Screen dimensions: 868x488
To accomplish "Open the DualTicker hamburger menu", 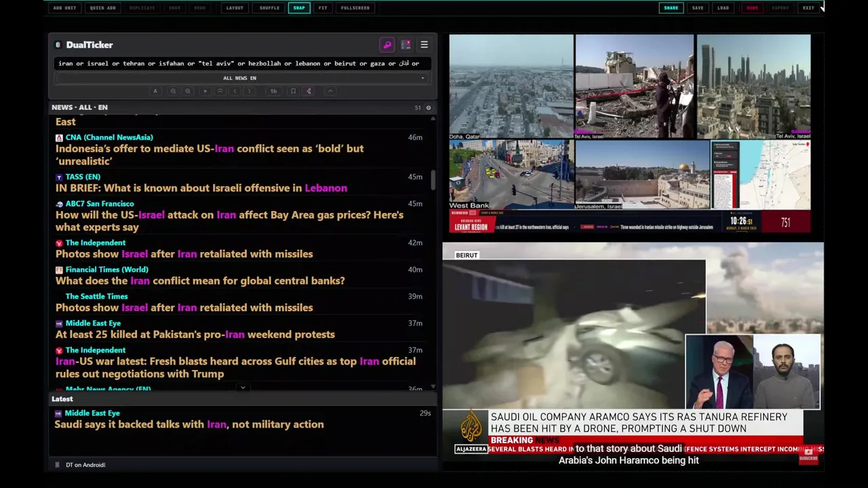I will [424, 45].
